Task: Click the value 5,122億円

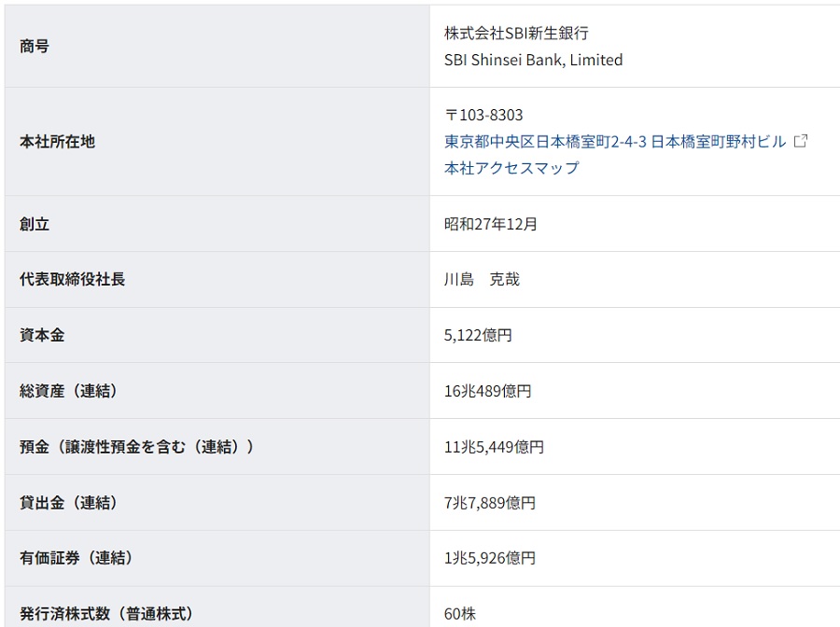Action: click(478, 335)
